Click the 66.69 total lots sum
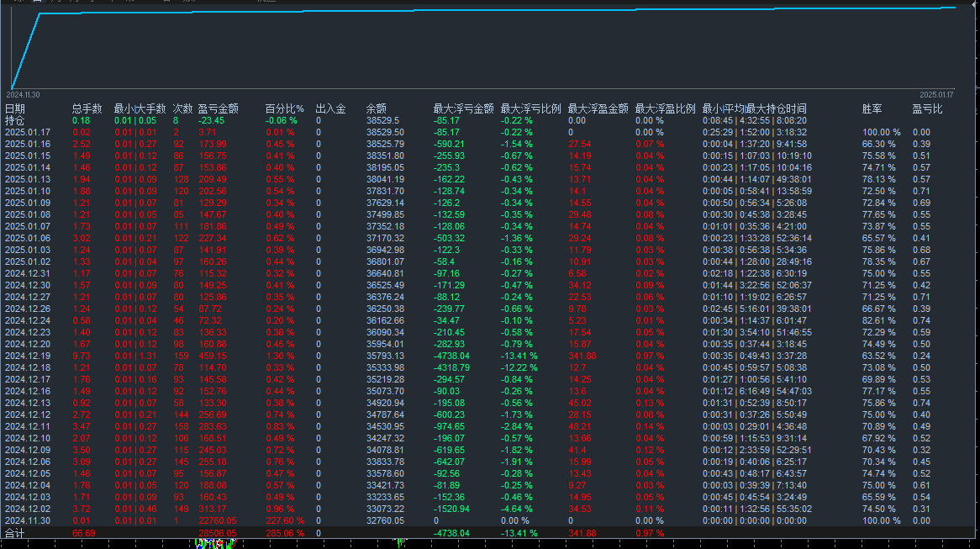The height and width of the screenshot is (549, 980). tap(84, 533)
